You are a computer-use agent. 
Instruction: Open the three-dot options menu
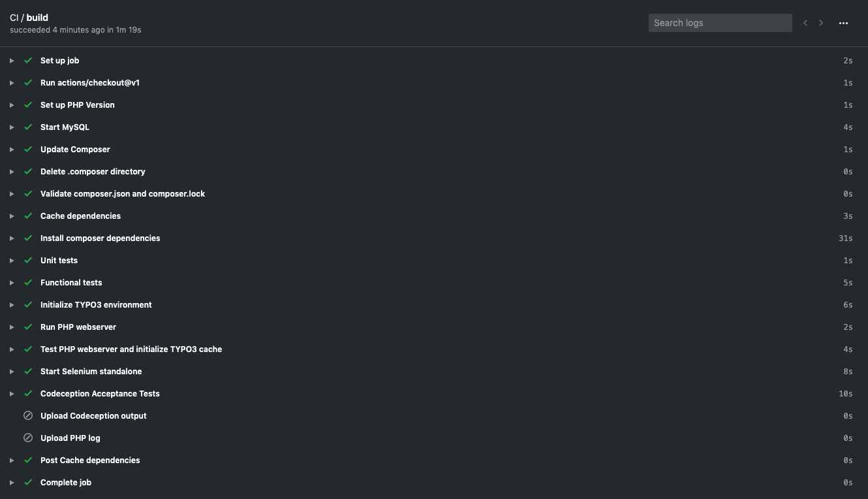pos(843,23)
